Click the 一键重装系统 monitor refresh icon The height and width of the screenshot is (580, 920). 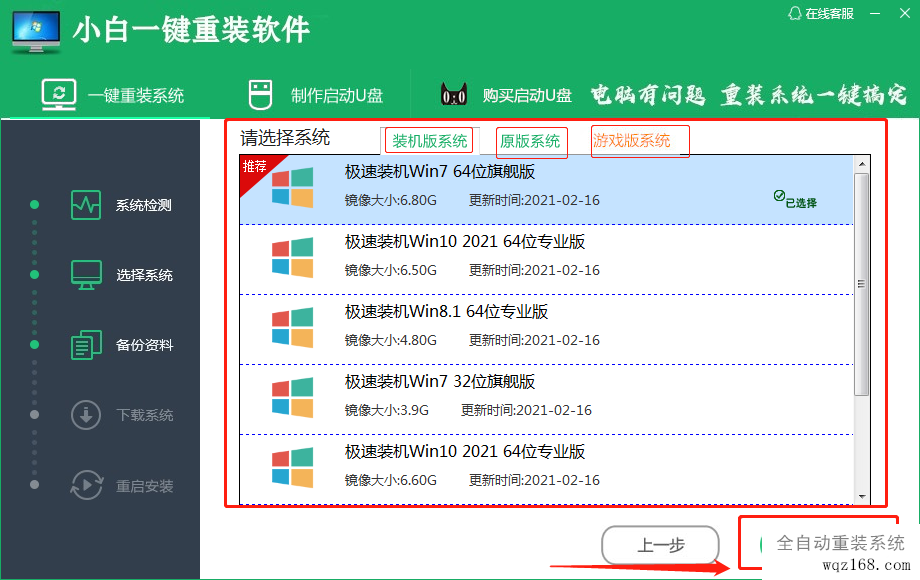(x=59, y=94)
